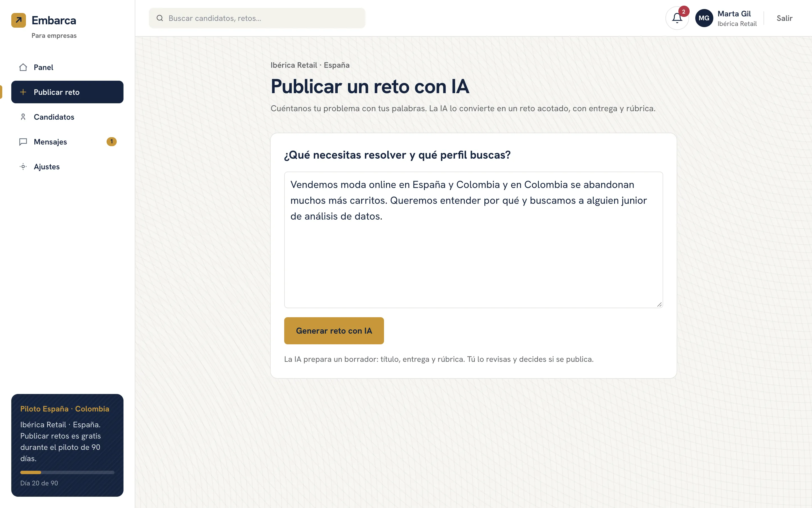Focus the Buscar candidatos search field
Viewport: 812px width, 508px height.
[257, 18]
